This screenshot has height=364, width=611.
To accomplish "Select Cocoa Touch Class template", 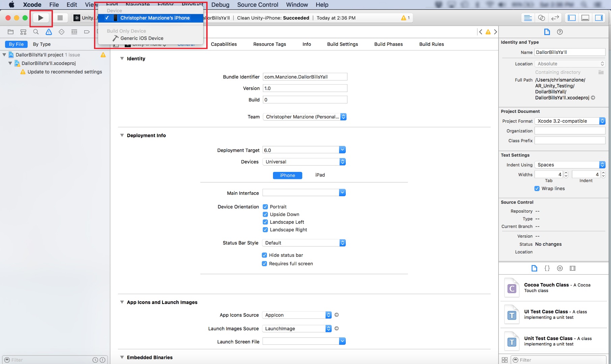I will 554,288.
